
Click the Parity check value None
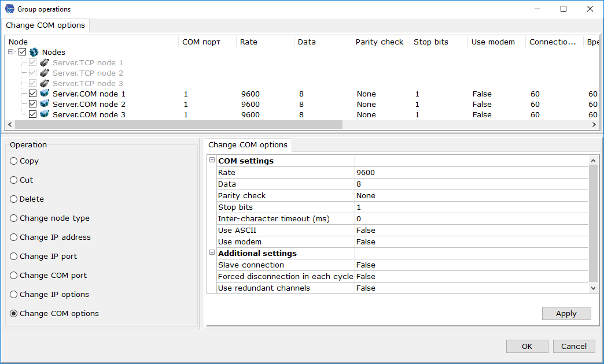click(472, 195)
